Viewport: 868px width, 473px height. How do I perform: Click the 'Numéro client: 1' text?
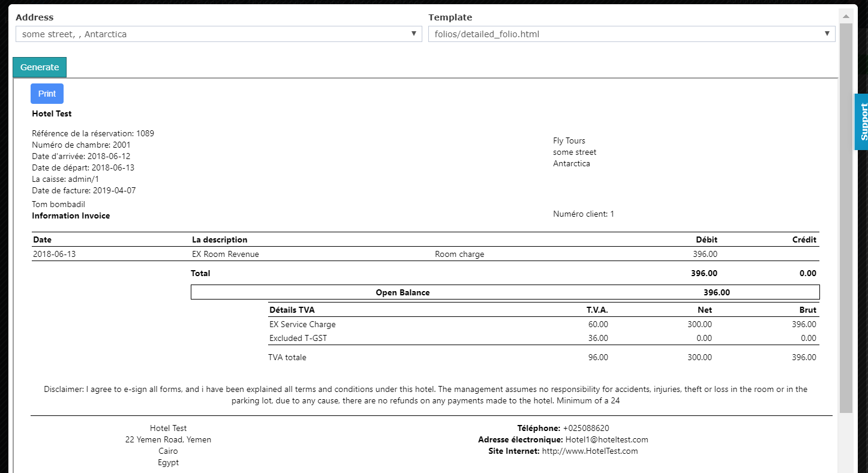(x=584, y=214)
